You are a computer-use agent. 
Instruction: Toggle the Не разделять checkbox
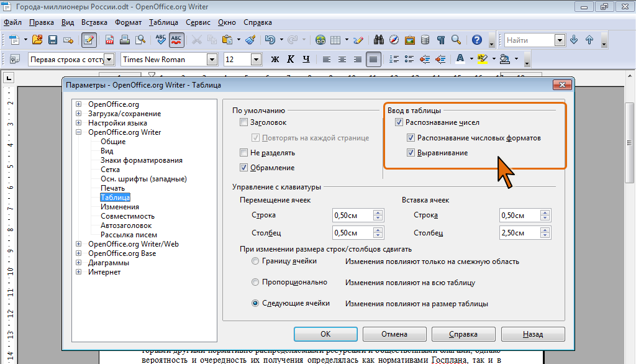[243, 153]
